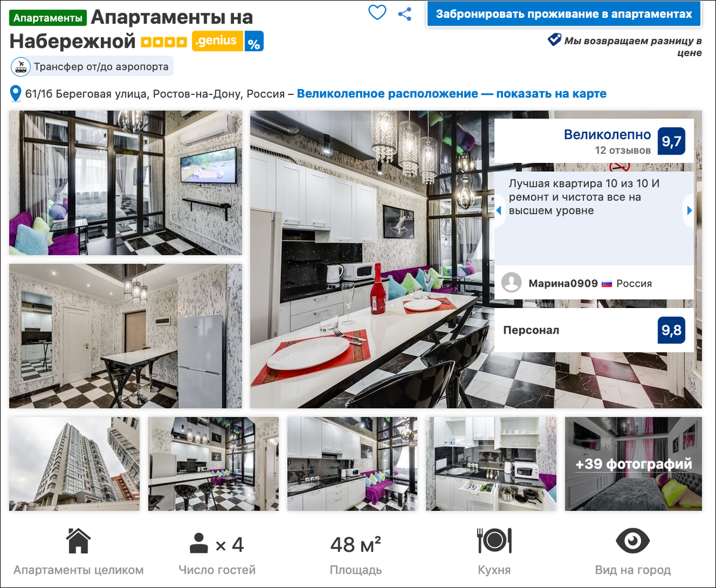Click the Персонал label
Viewport: 716px width, 588px height.
click(531, 330)
